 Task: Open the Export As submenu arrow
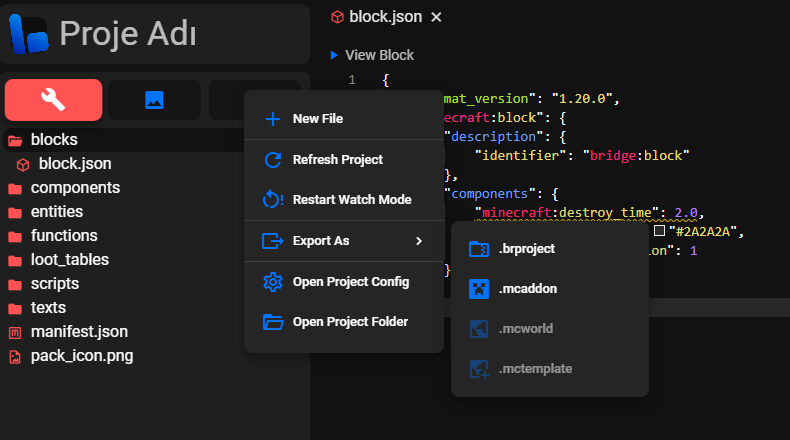coord(419,241)
